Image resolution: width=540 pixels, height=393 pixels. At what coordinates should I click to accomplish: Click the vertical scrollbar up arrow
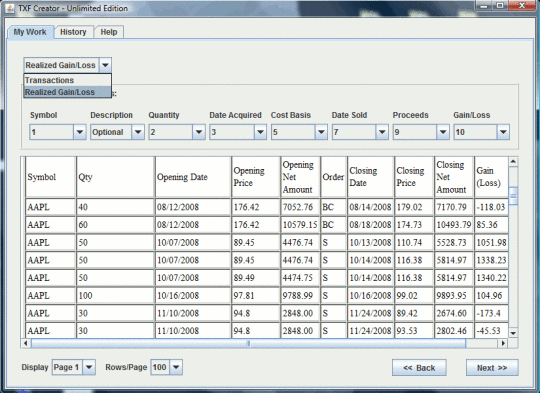[x=513, y=162]
